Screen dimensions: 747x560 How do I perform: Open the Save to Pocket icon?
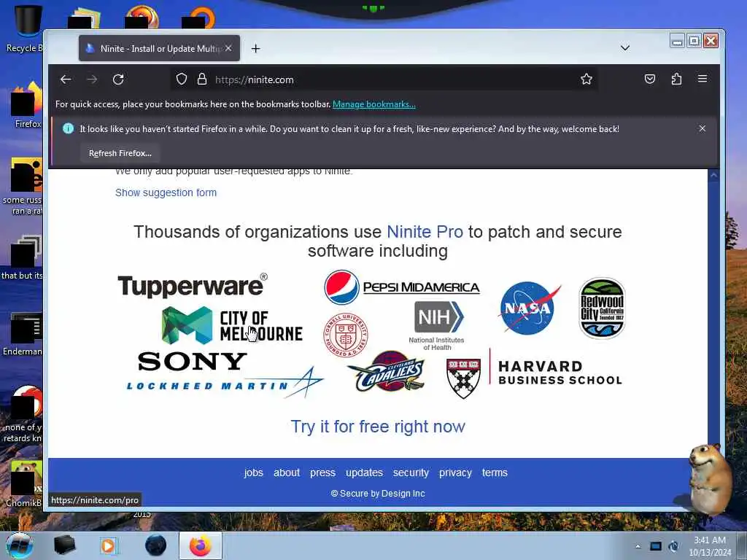click(x=650, y=79)
